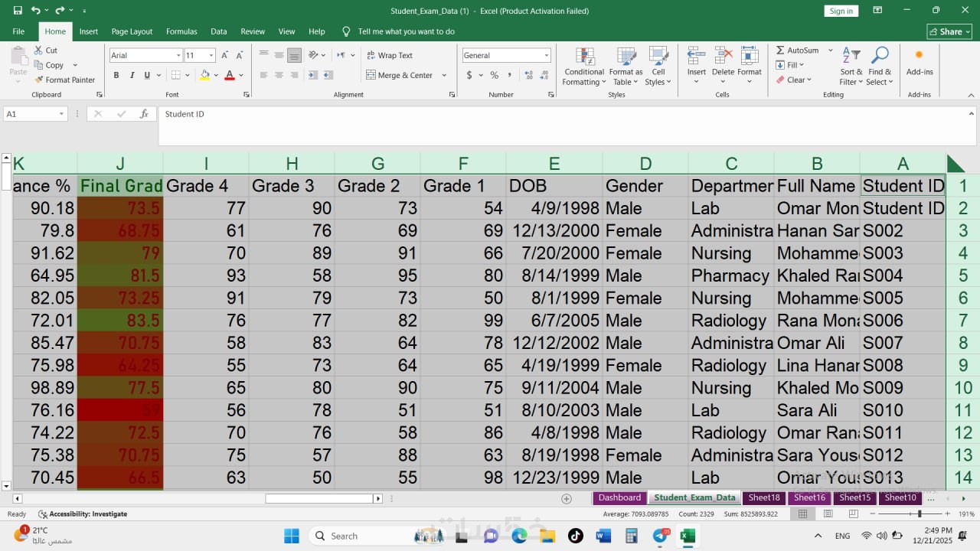Image resolution: width=980 pixels, height=551 pixels.
Task: Select cell containing Pharmacy in Department column
Action: pos(730,275)
